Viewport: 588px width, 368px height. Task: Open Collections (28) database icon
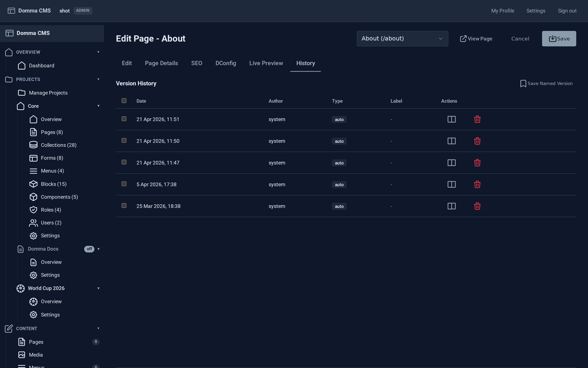33,145
